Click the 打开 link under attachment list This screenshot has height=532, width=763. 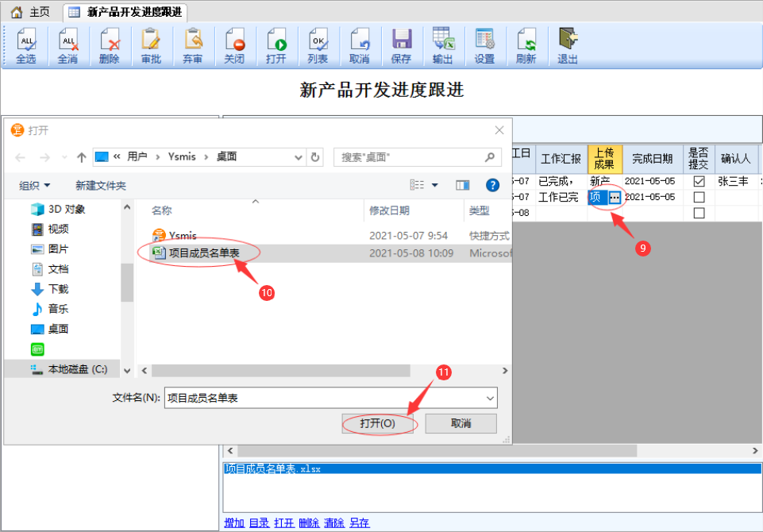point(284,522)
